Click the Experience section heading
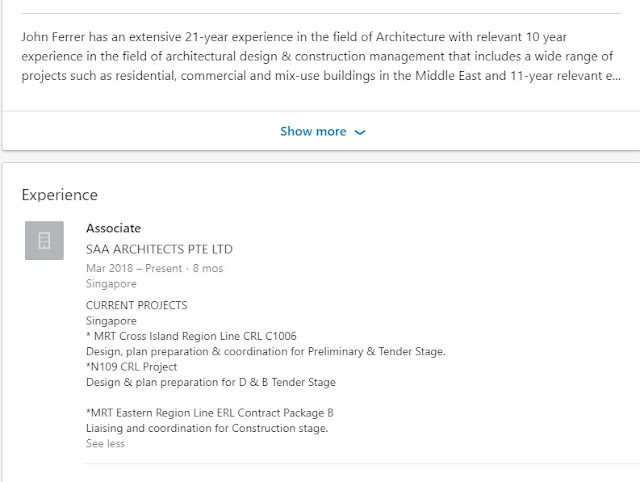This screenshot has width=640, height=482. pos(60,195)
